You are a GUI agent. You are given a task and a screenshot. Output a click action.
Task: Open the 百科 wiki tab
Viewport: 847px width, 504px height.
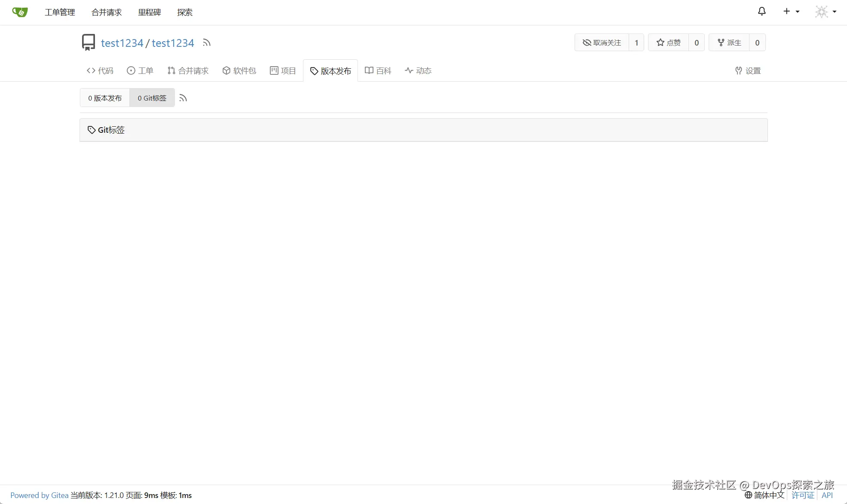point(378,70)
